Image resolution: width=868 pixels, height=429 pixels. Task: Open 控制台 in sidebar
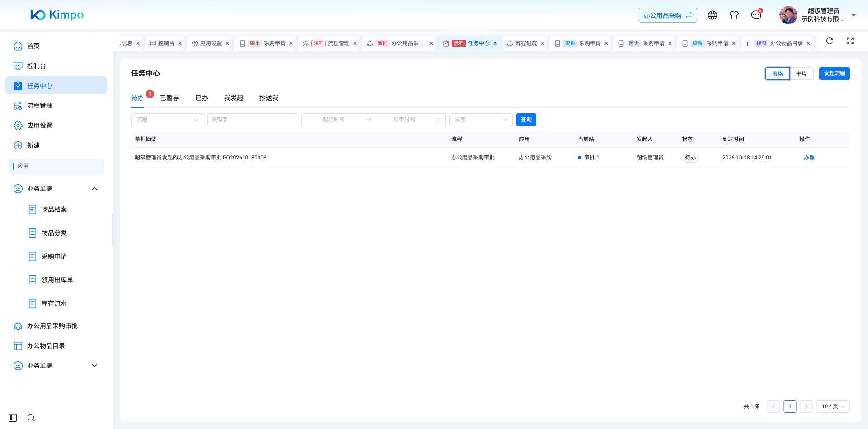pyautogui.click(x=56, y=66)
